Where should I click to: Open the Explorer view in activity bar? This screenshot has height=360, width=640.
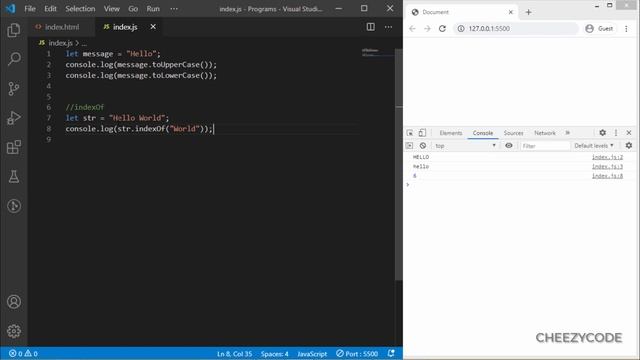[x=14, y=30]
